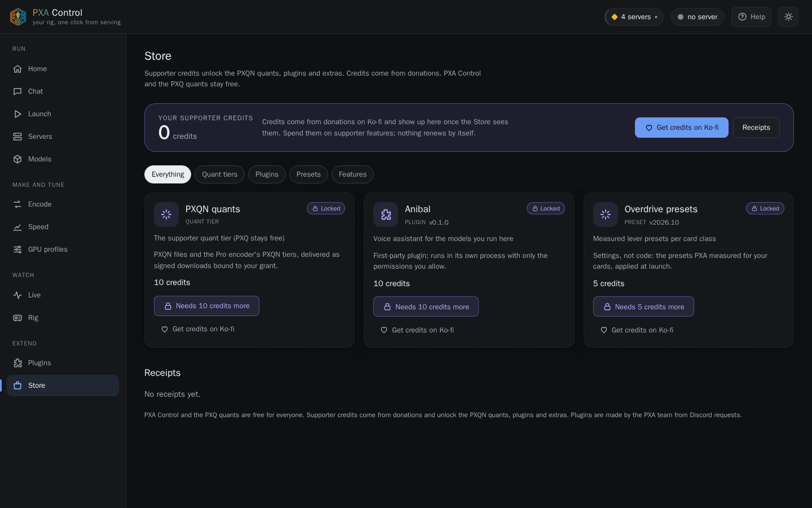Click the blue Get credits on Ko-fi button

tap(682, 128)
